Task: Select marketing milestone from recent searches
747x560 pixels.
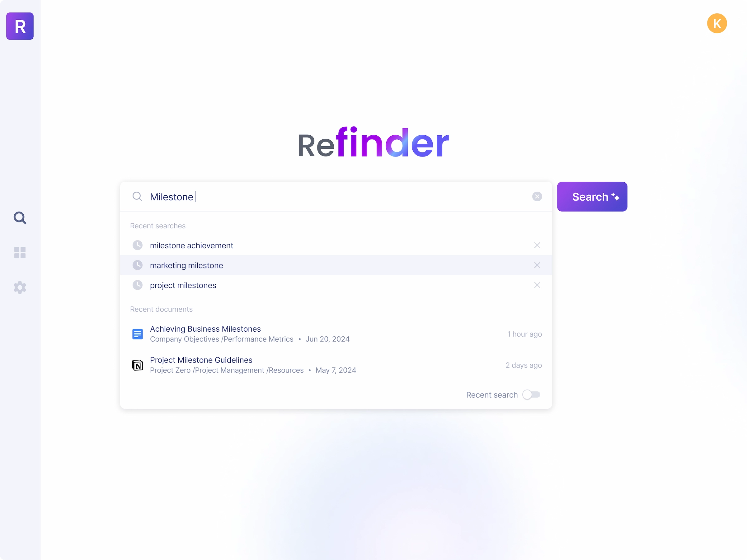Action: [186, 265]
